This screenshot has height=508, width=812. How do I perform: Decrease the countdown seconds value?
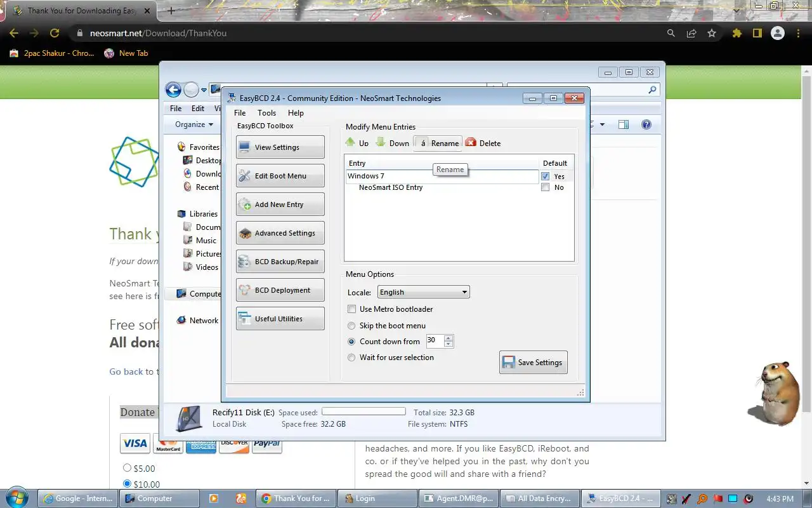[449, 344]
